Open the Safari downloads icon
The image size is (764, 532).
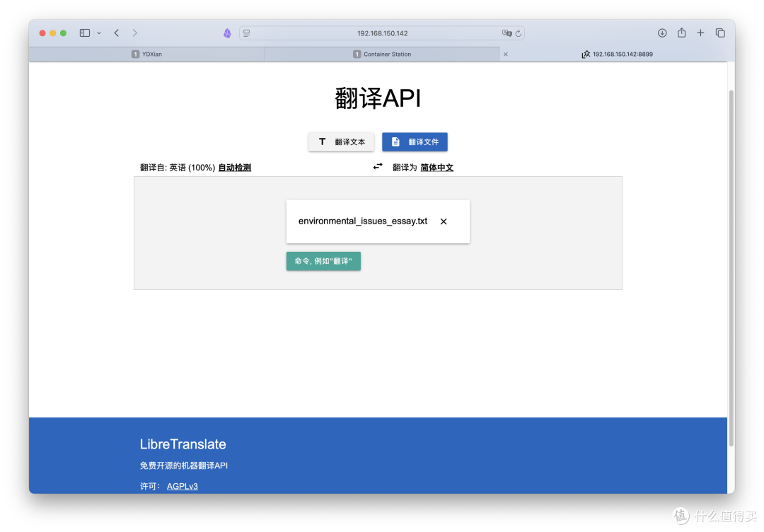tap(661, 33)
